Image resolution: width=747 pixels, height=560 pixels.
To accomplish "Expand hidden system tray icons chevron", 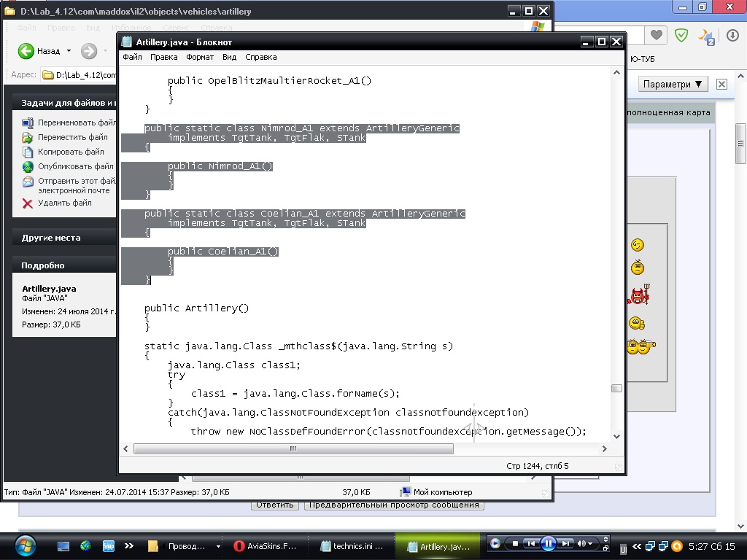I will (637, 546).
